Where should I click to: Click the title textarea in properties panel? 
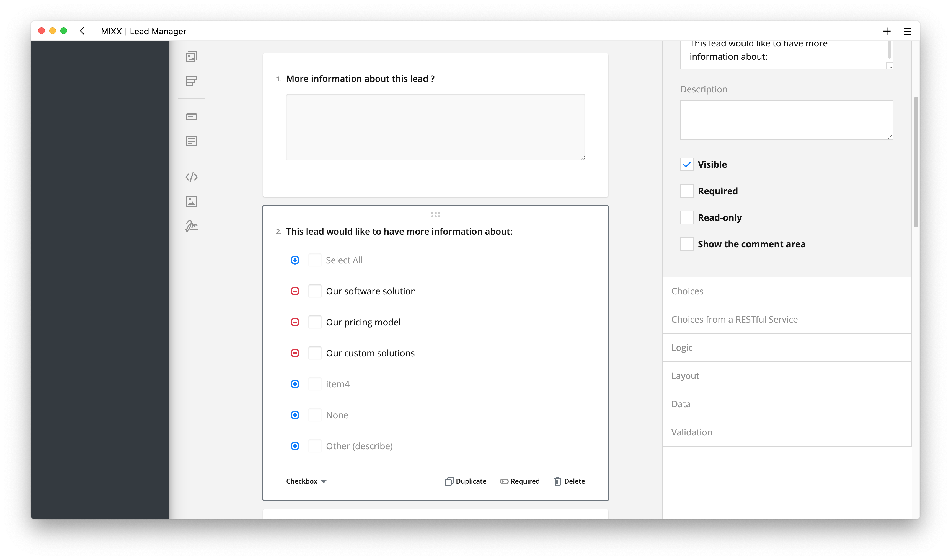(787, 54)
